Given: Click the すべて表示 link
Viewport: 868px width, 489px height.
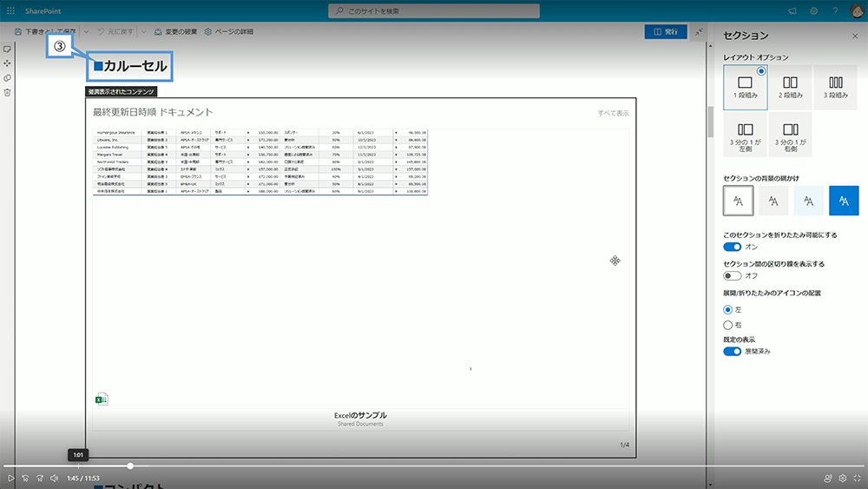Looking at the screenshot, I should [x=613, y=113].
